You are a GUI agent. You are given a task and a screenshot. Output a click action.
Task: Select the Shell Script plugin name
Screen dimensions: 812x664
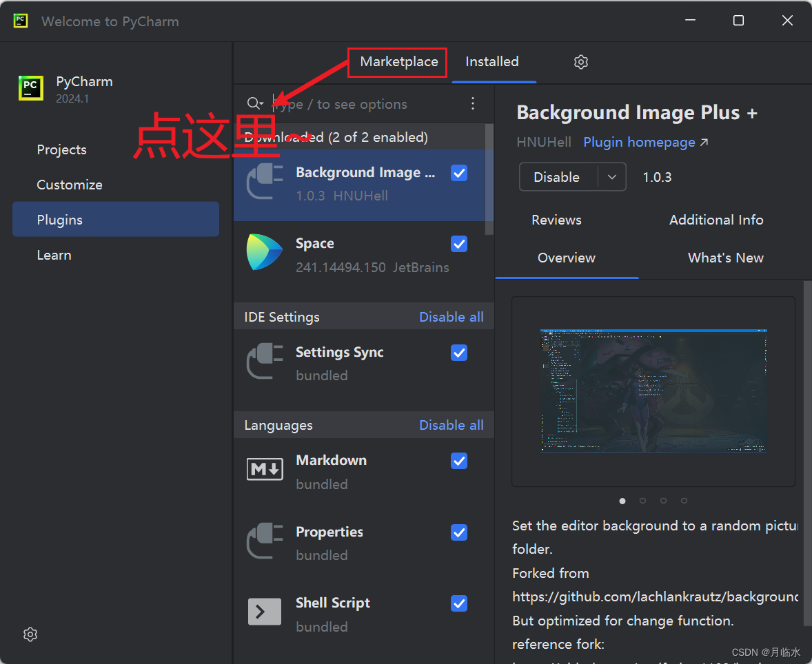point(333,603)
